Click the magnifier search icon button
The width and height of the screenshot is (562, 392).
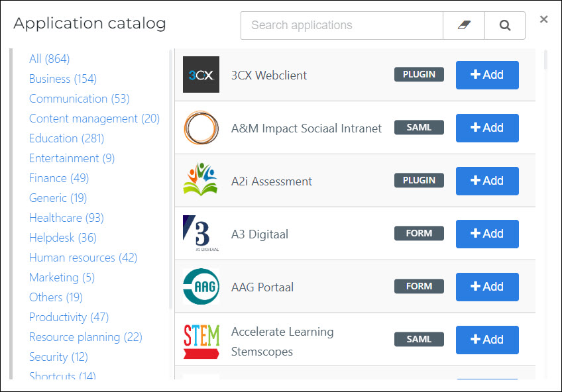(505, 25)
